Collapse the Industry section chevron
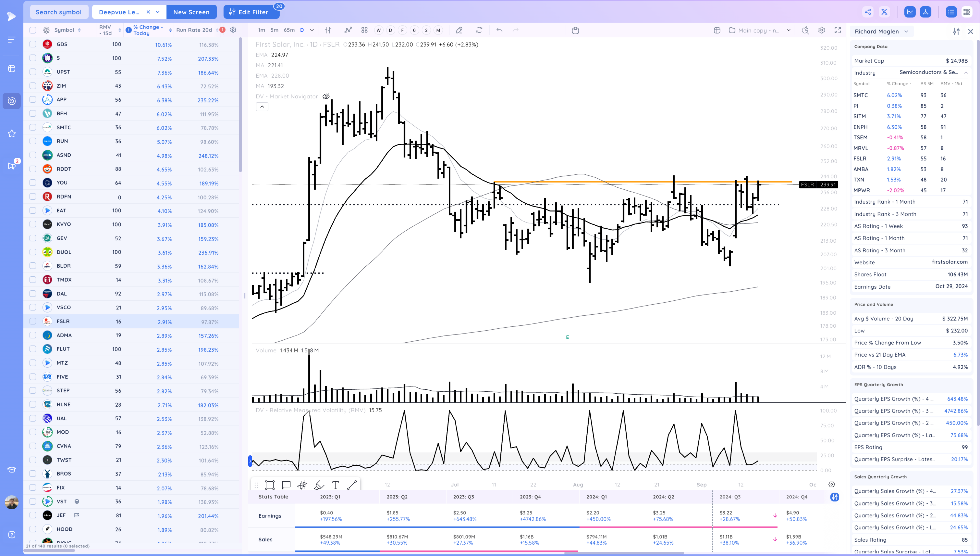This screenshot has height=556, width=980. (966, 73)
